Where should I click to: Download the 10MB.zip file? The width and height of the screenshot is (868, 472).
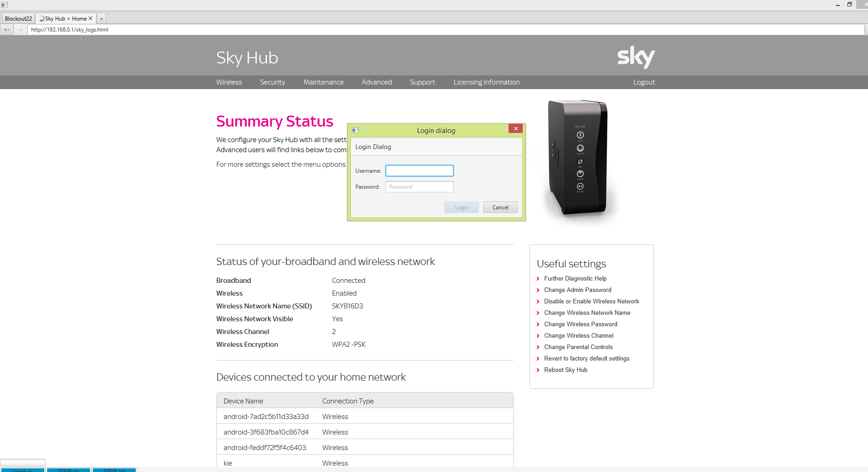pyautogui.click(x=68, y=470)
